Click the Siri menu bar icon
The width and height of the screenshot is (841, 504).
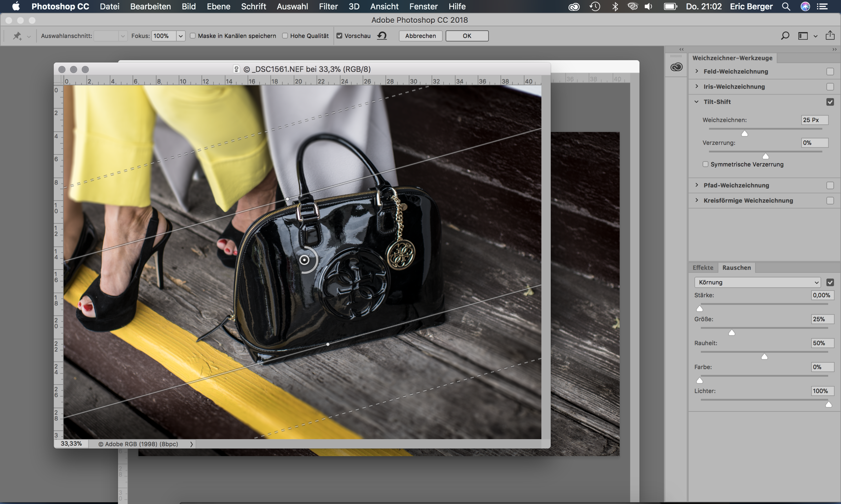point(805,6)
